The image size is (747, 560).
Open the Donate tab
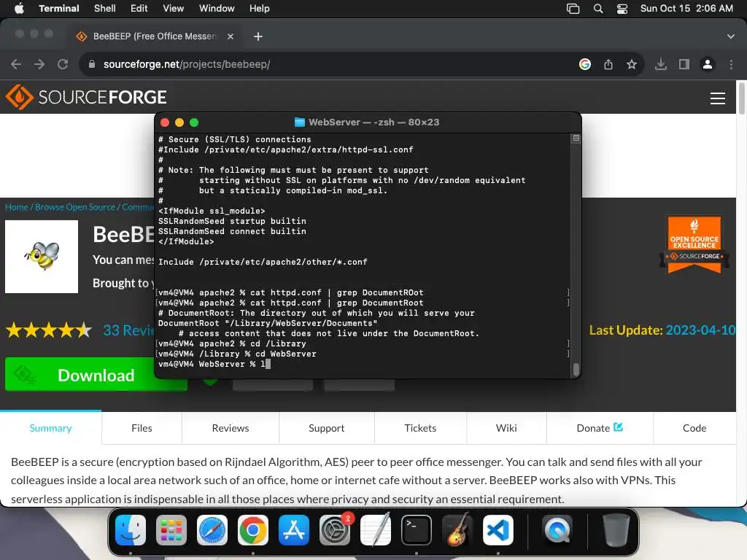coord(600,427)
